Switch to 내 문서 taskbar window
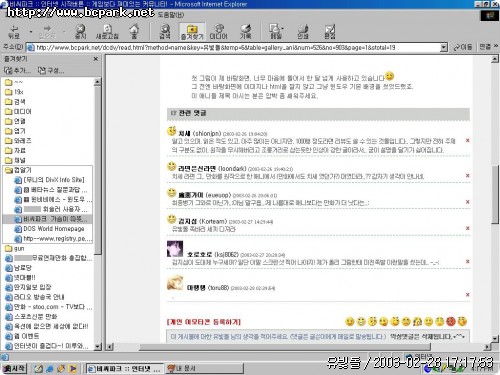The image size is (500, 375). (x=205, y=368)
